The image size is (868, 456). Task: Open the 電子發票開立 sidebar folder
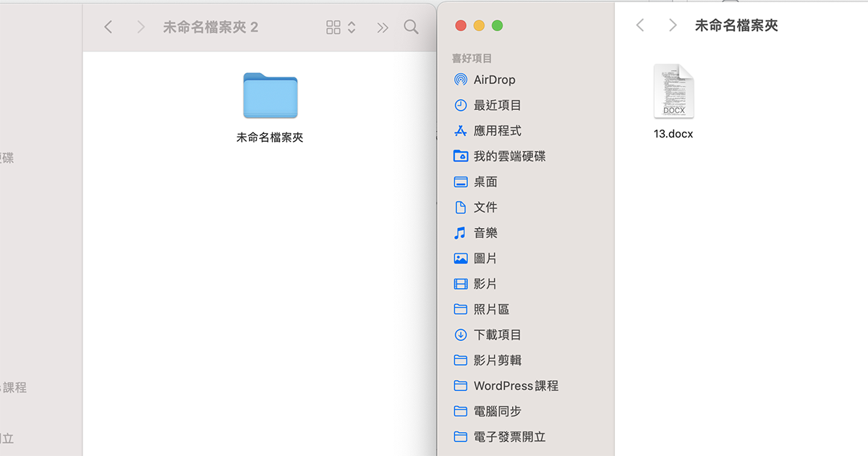coord(509,436)
